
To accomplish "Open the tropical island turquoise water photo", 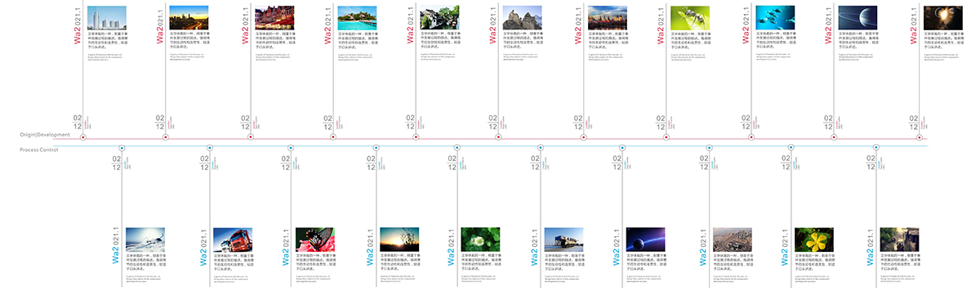I will 357,18.
